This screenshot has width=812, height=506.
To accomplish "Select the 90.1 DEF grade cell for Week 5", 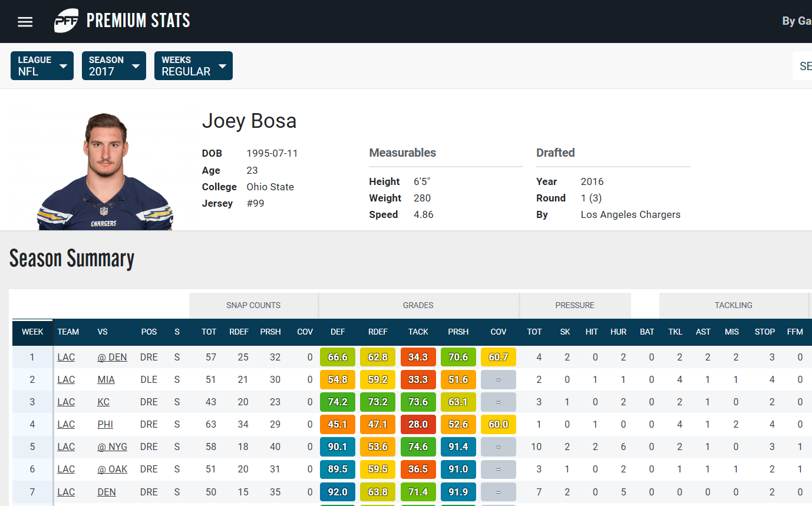I will tap(338, 447).
